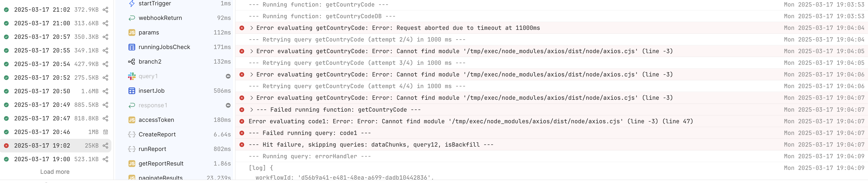Expand the Failed running function getCountryCode entry
The width and height of the screenshot is (868, 183).
click(x=251, y=110)
